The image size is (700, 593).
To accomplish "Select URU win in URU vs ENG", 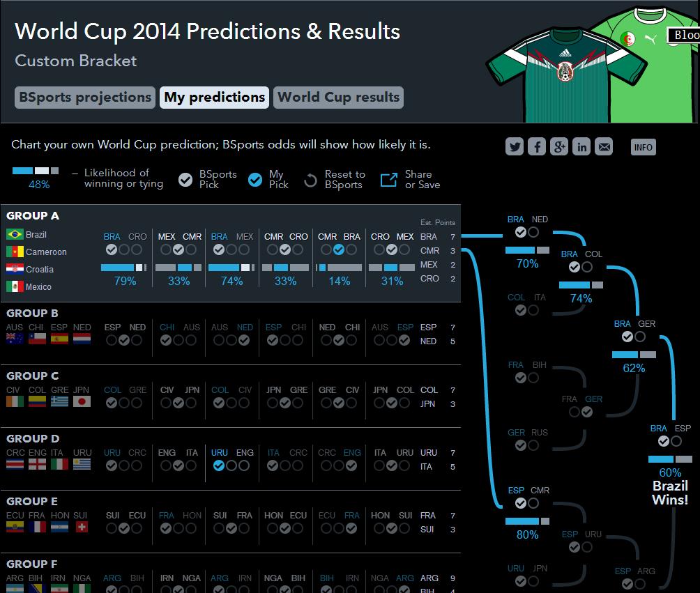I will tap(219, 466).
